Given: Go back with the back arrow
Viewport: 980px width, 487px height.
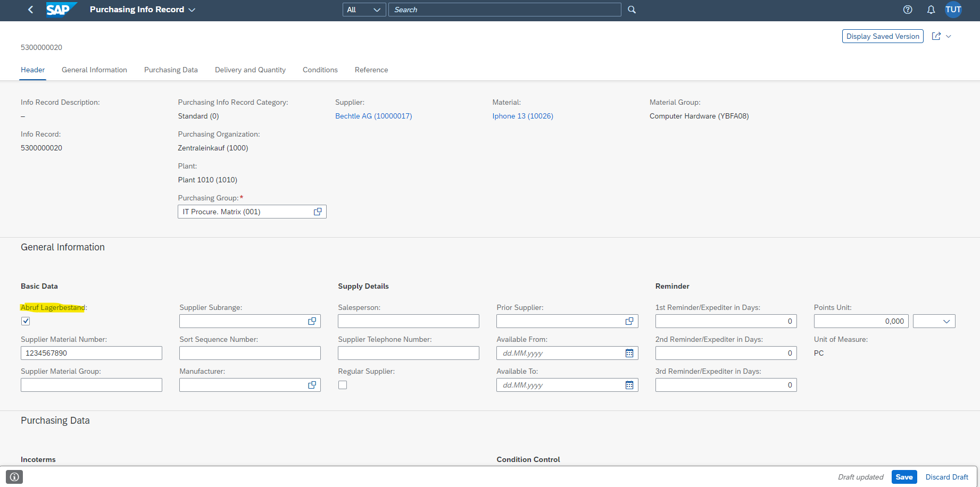Looking at the screenshot, I should [x=30, y=10].
